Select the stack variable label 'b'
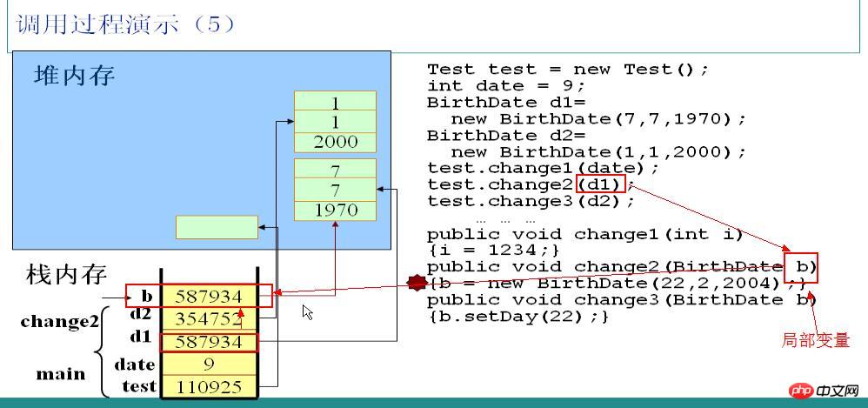868x408 pixels. pyautogui.click(x=147, y=295)
